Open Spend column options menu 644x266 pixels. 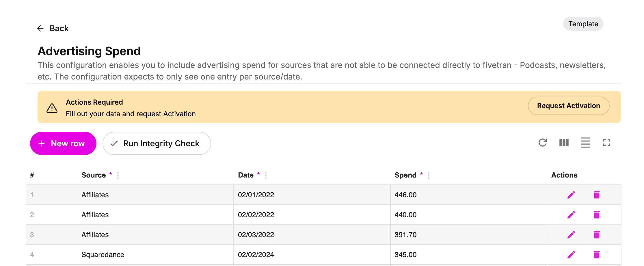[429, 175]
